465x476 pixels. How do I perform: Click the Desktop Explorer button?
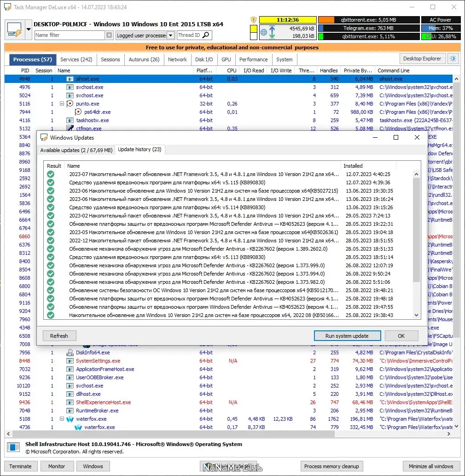click(x=422, y=59)
